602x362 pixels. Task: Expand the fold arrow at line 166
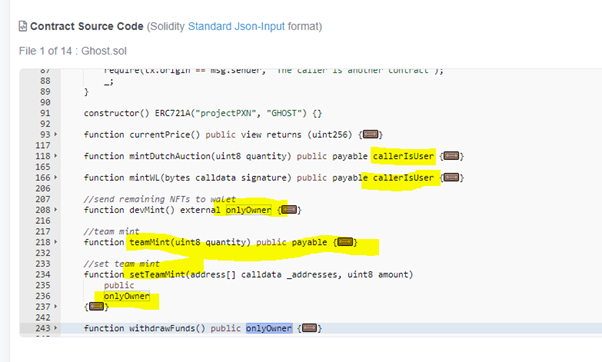(x=56, y=177)
